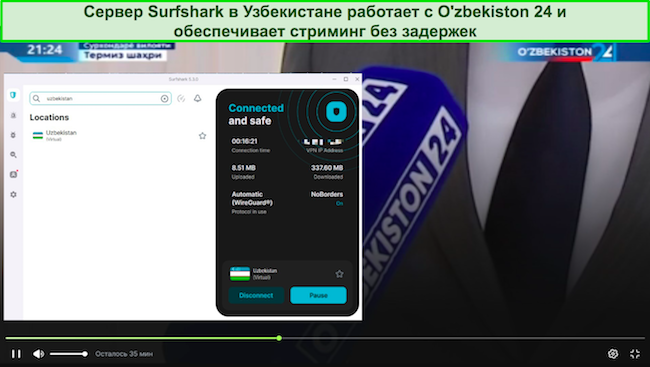
Task: Click the remaining time 'Осталось 35 мин'
Action: [x=124, y=354]
